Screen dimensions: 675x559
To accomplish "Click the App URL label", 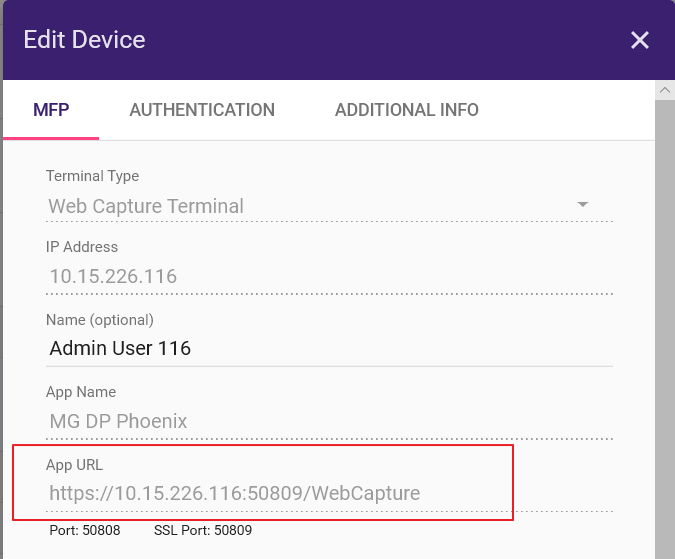I will 74,465.
